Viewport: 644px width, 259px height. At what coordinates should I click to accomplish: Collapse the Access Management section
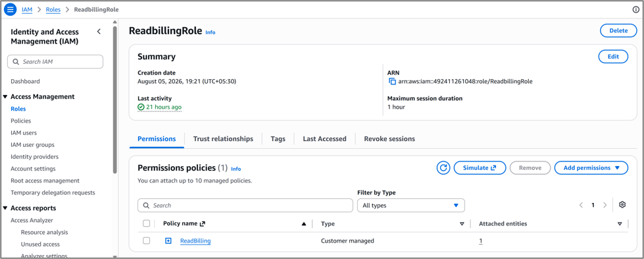point(5,97)
